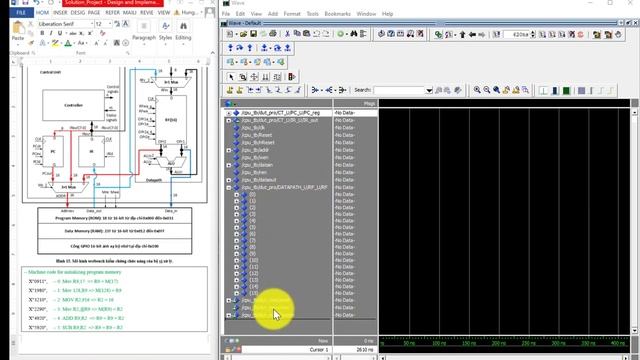This screenshot has width=640, height=360.
Task: Expand the (10) register entry
Action: [x=237, y=260]
